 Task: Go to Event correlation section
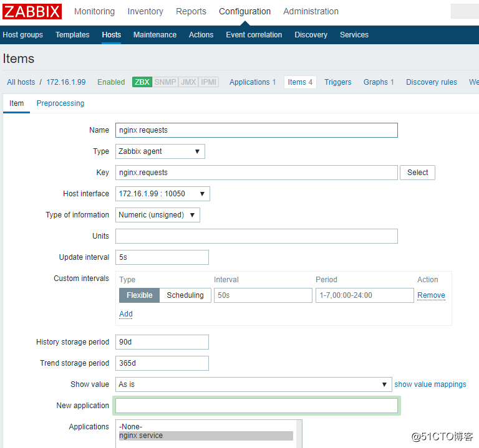point(254,35)
